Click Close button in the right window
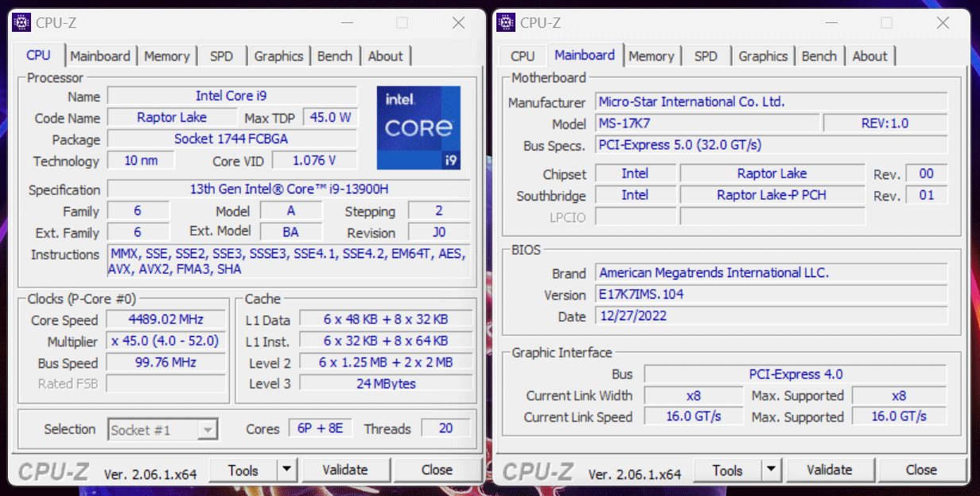Screen dimensions: 980x496 coord(921,470)
